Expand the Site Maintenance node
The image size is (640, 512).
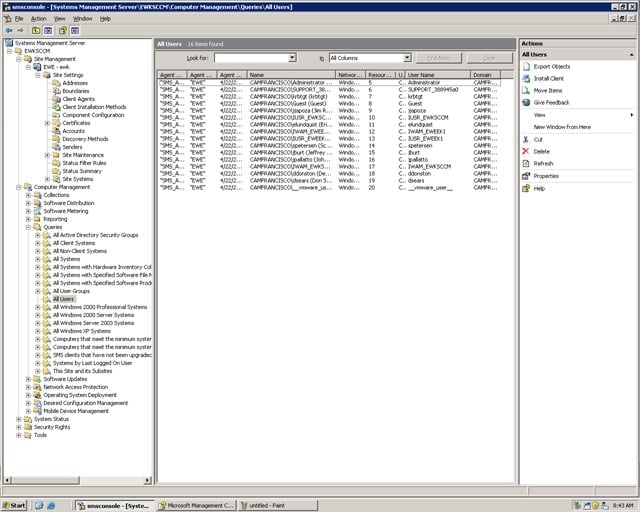47,155
